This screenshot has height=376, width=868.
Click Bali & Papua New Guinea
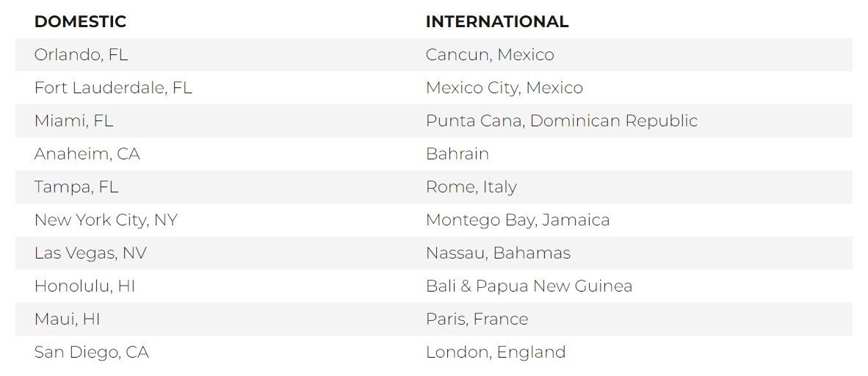(529, 286)
